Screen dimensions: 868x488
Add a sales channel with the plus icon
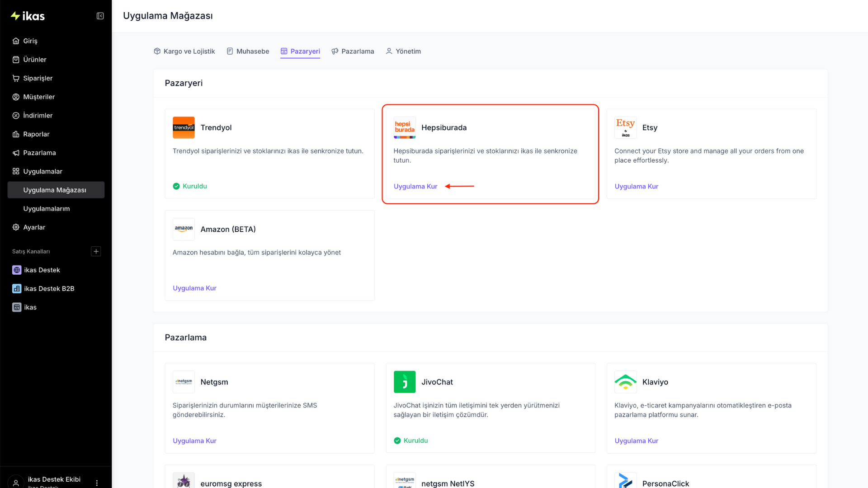point(96,252)
